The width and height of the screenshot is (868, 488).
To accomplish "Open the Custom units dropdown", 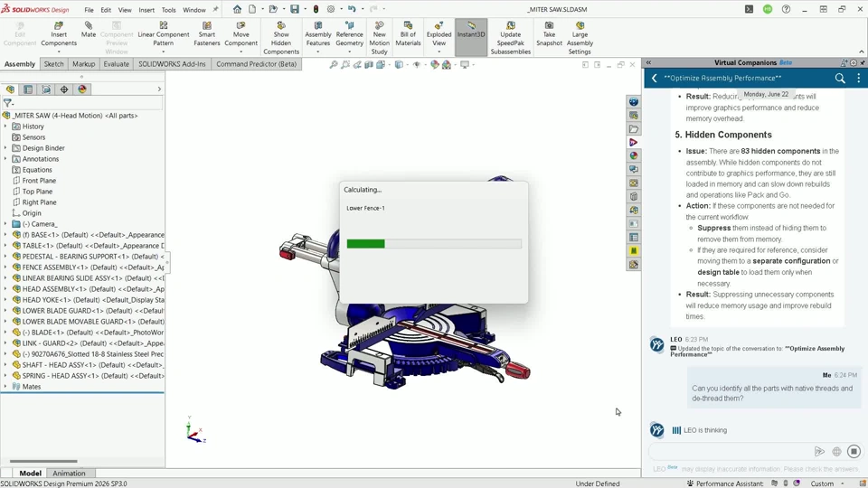I will (827, 483).
